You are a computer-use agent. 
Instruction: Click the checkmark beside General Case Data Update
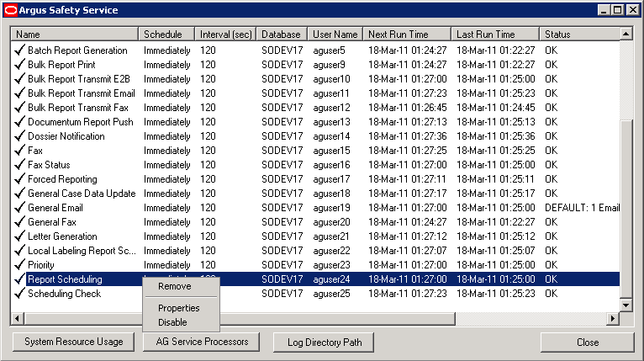point(19,194)
